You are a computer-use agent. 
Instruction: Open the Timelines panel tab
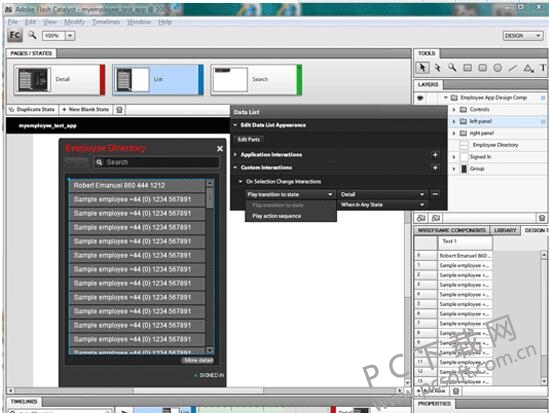coord(24,402)
